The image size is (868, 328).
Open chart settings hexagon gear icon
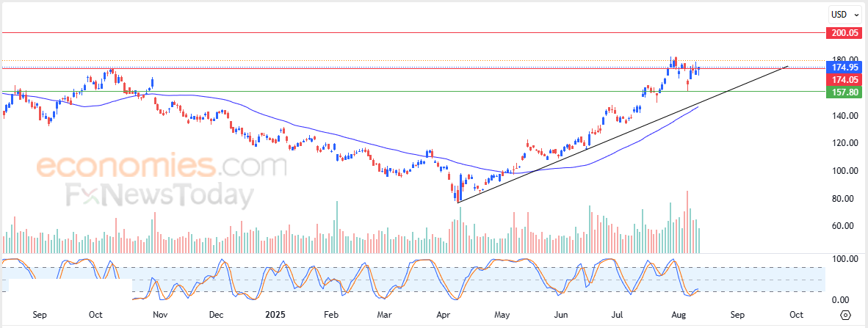pyautogui.click(x=845, y=316)
